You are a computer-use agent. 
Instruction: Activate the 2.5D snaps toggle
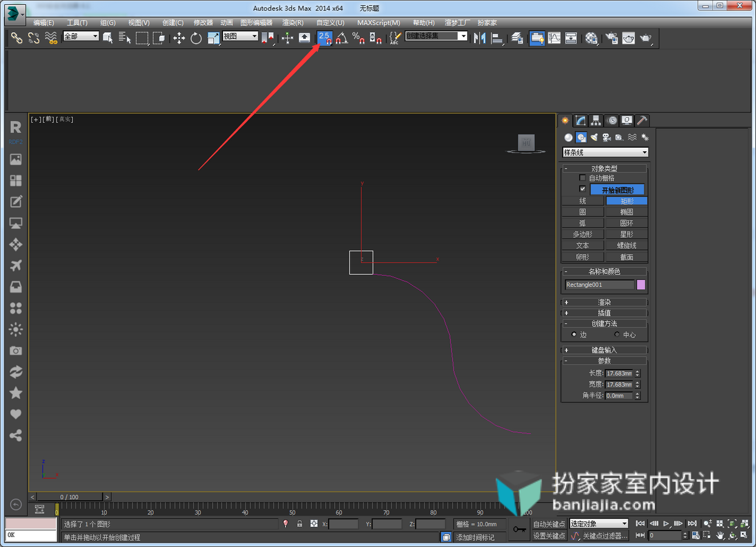coord(325,38)
